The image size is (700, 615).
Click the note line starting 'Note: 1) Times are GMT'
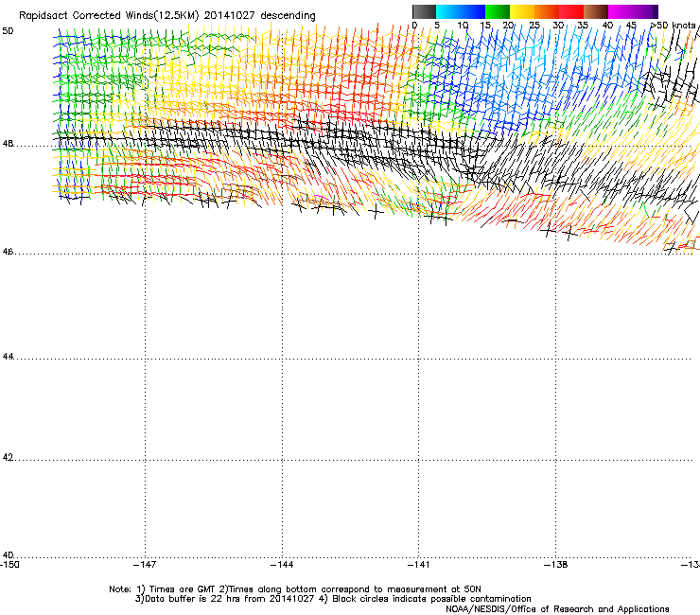(x=295, y=589)
